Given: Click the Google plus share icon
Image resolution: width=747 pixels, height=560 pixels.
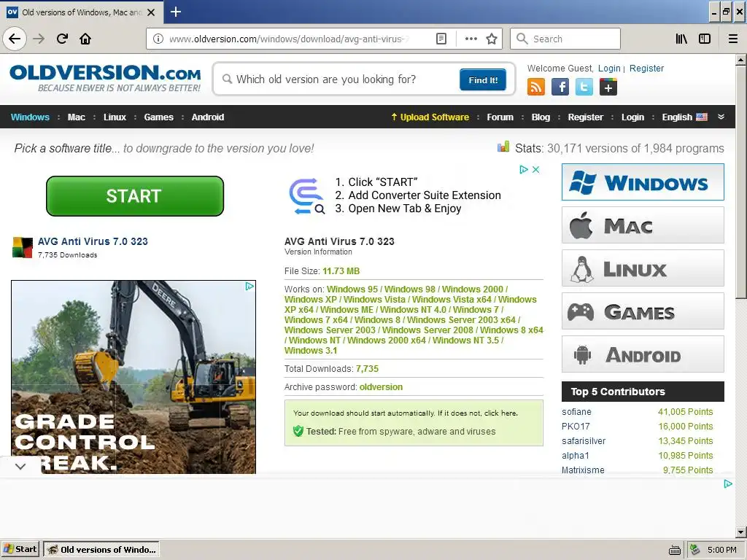Looking at the screenshot, I should pos(608,87).
